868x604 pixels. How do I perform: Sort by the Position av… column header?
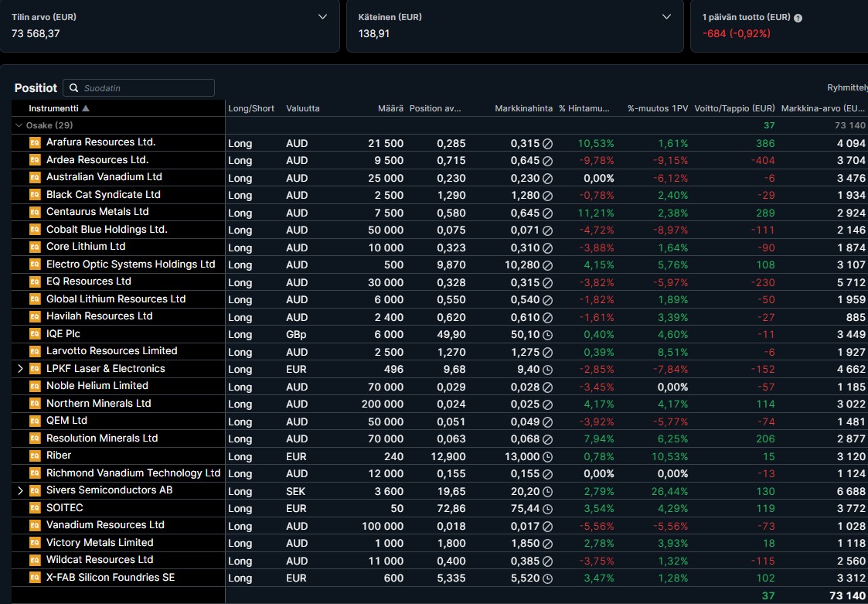[x=435, y=108]
